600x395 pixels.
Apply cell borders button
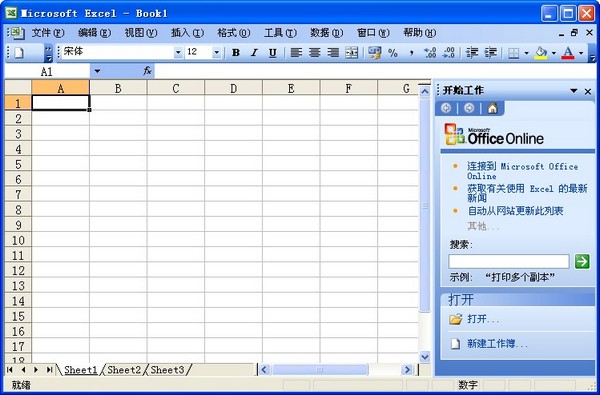point(514,53)
